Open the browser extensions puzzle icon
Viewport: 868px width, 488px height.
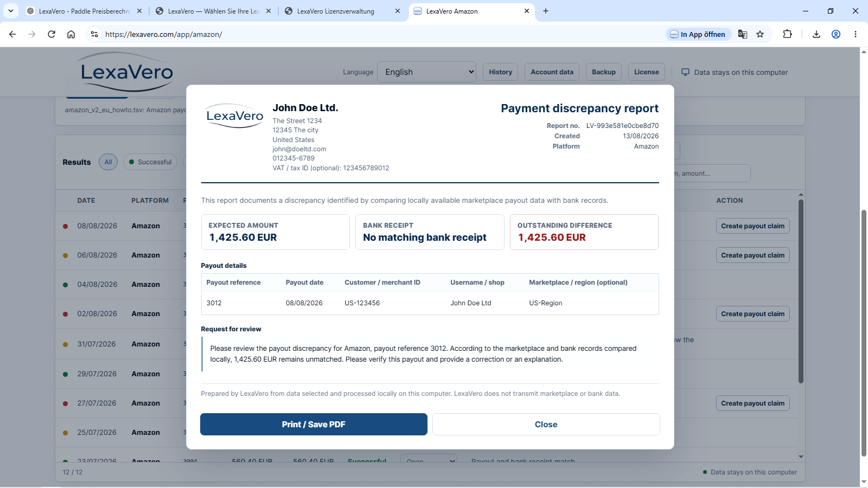coord(787,34)
